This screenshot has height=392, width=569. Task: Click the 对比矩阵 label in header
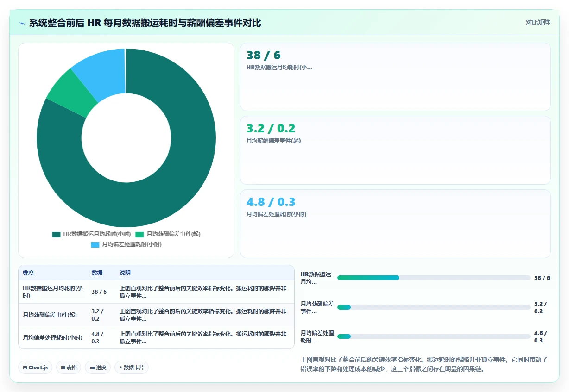538,22
